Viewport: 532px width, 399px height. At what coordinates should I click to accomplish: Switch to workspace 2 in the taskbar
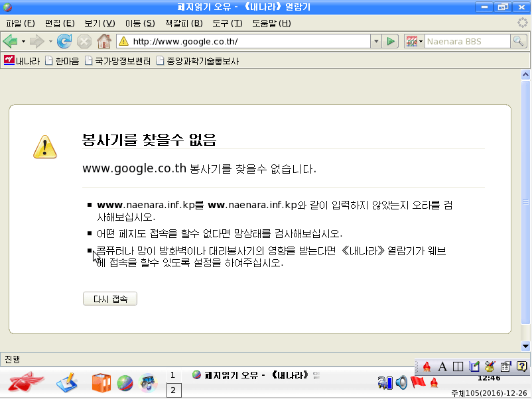[174, 390]
